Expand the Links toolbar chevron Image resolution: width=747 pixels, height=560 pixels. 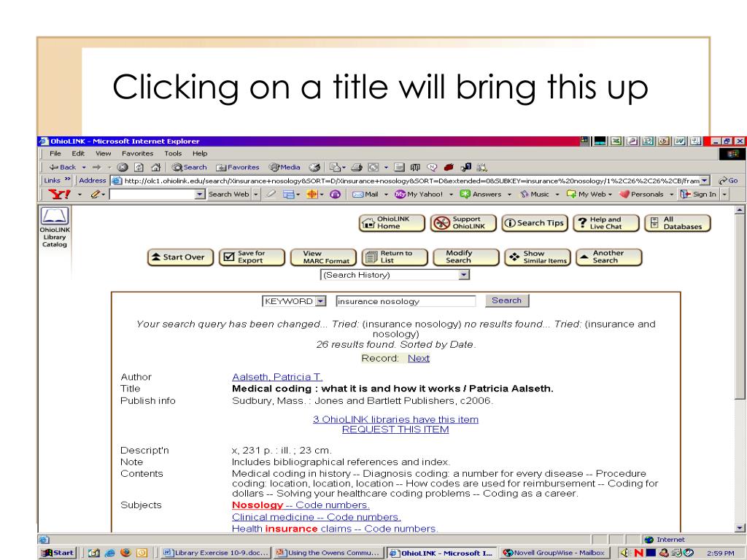point(68,179)
